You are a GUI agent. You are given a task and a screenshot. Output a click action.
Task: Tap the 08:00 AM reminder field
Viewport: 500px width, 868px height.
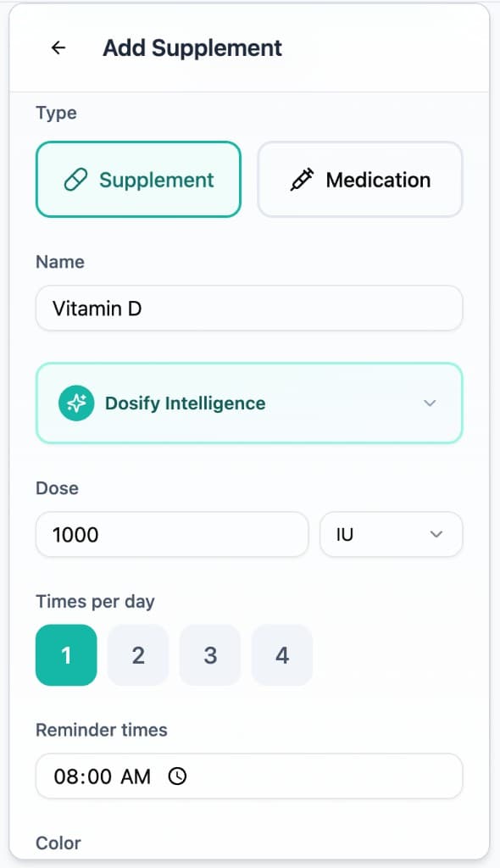click(248, 775)
